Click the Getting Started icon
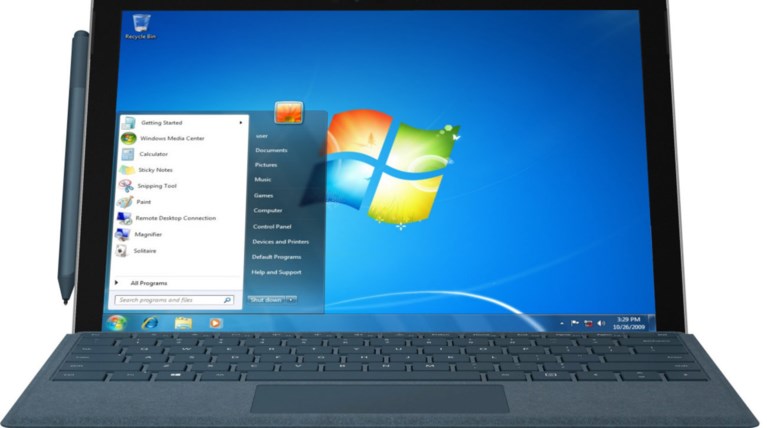Image resolution: width=767 pixels, height=428 pixels. (129, 123)
